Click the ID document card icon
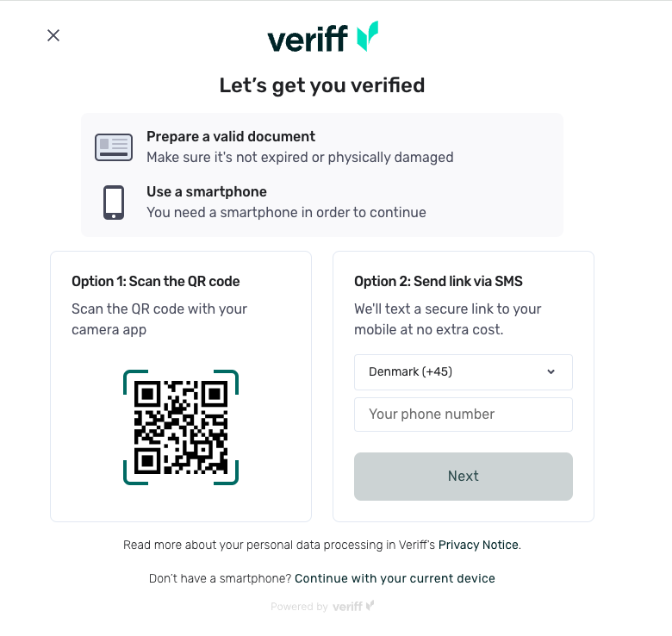 (113, 147)
